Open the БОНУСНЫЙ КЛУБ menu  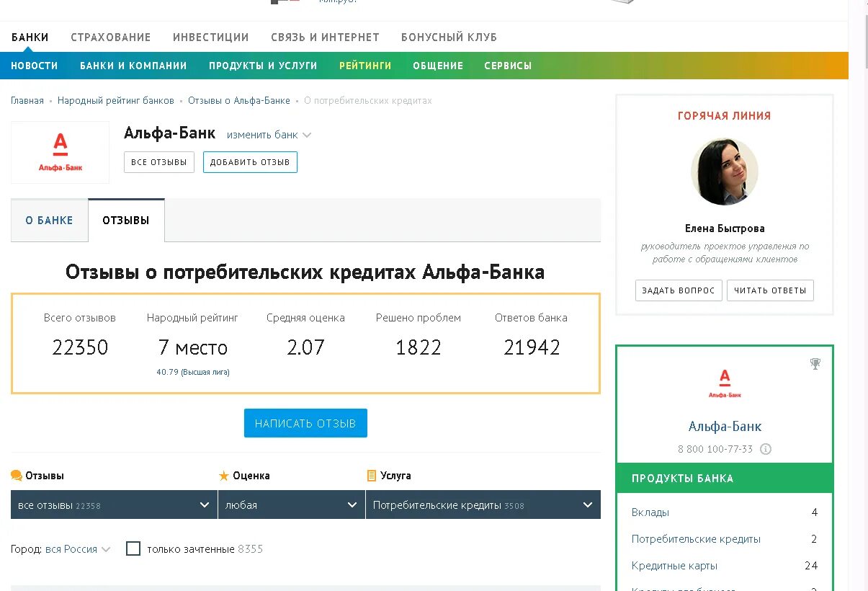[x=449, y=37]
